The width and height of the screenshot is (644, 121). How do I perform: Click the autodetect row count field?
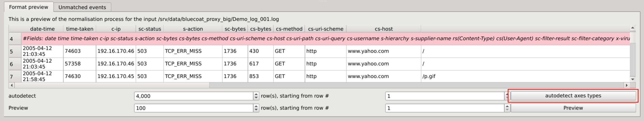point(194,96)
